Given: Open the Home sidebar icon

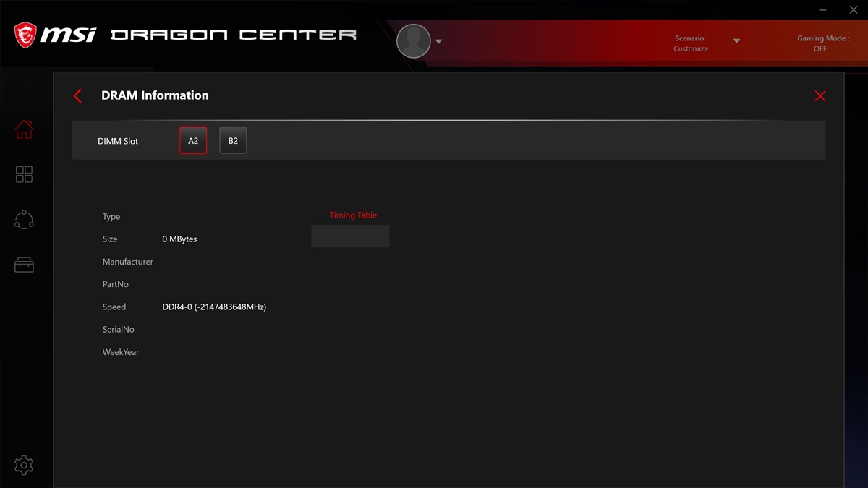Looking at the screenshot, I should (x=24, y=129).
